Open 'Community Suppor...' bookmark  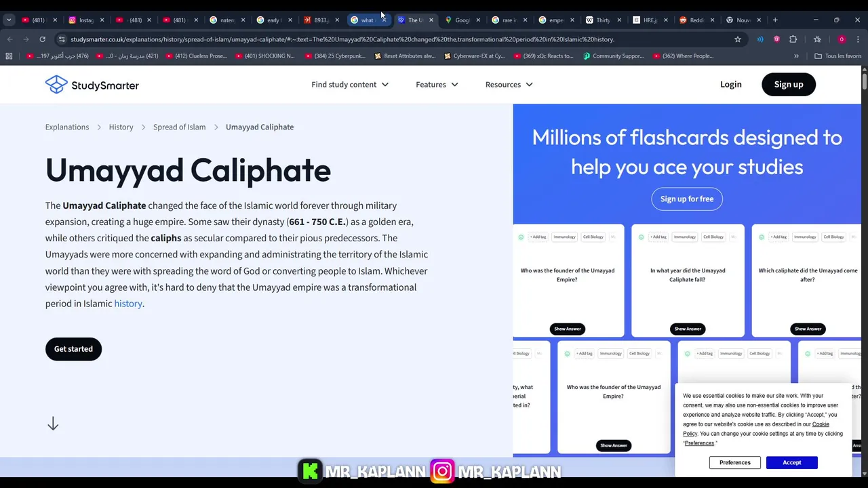click(x=613, y=56)
